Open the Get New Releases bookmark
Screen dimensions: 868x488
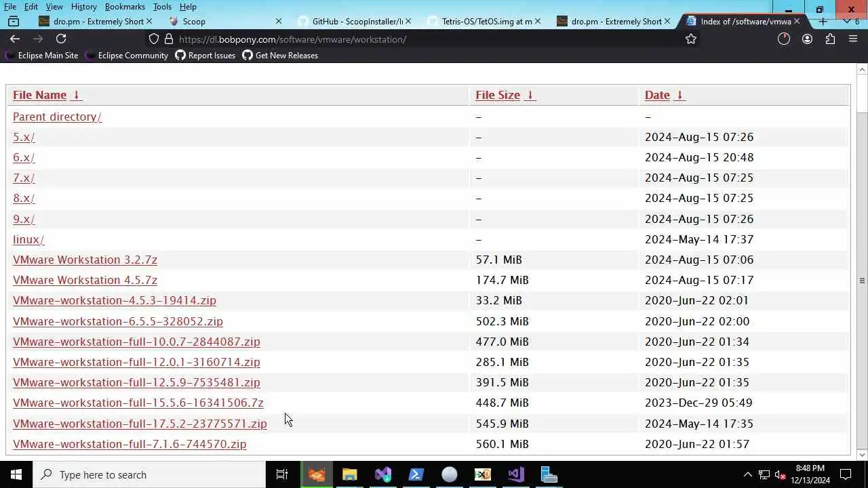point(280,56)
